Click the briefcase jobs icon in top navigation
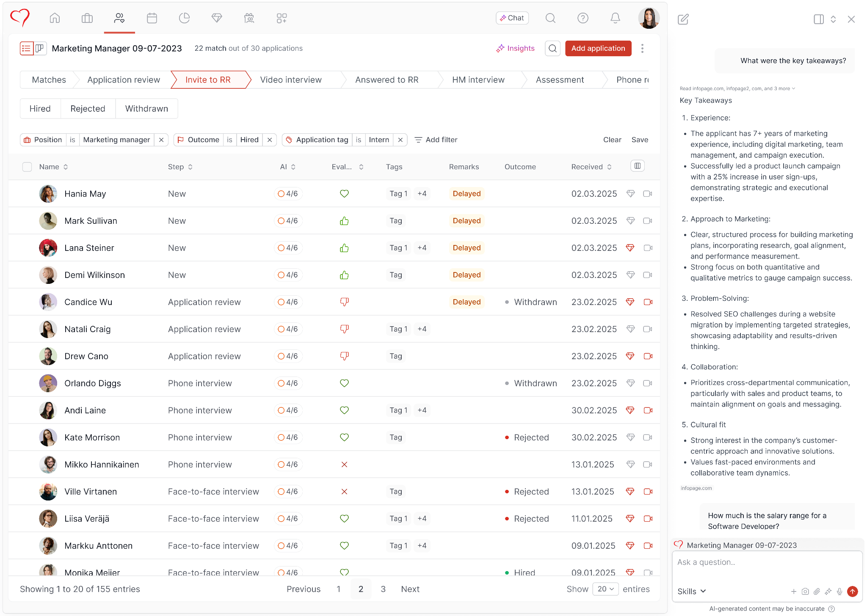Image resolution: width=867 pixels, height=616 pixels. pos(87,18)
